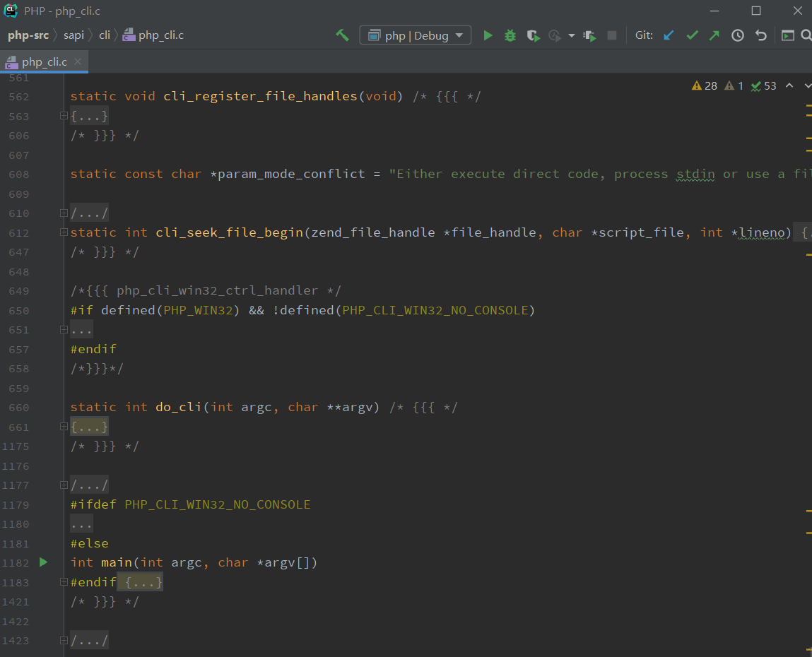Minimize the CLion window
The image size is (812, 657).
(714, 11)
